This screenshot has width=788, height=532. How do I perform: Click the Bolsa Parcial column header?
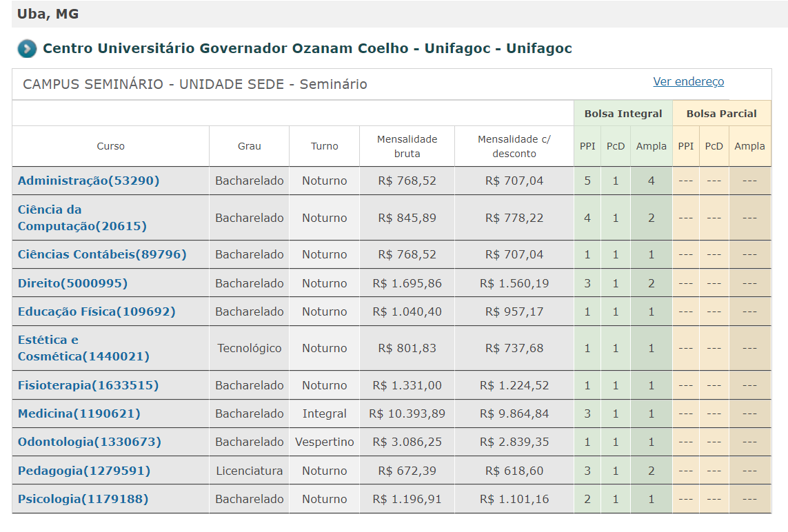pos(721,114)
